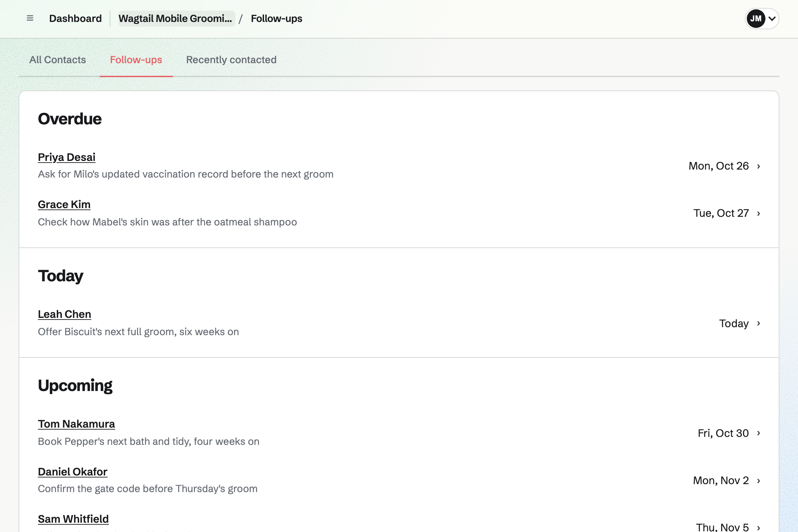798x532 pixels.
Task: Click the JM user avatar
Action: [755, 19]
